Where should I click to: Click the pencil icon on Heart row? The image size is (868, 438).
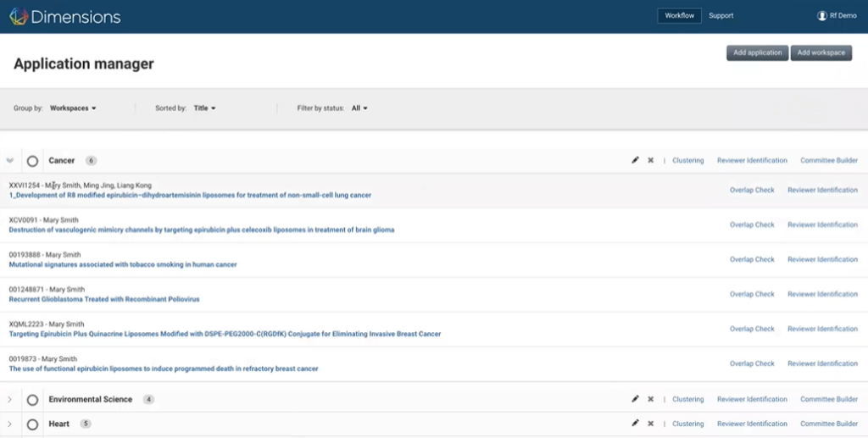(635, 423)
